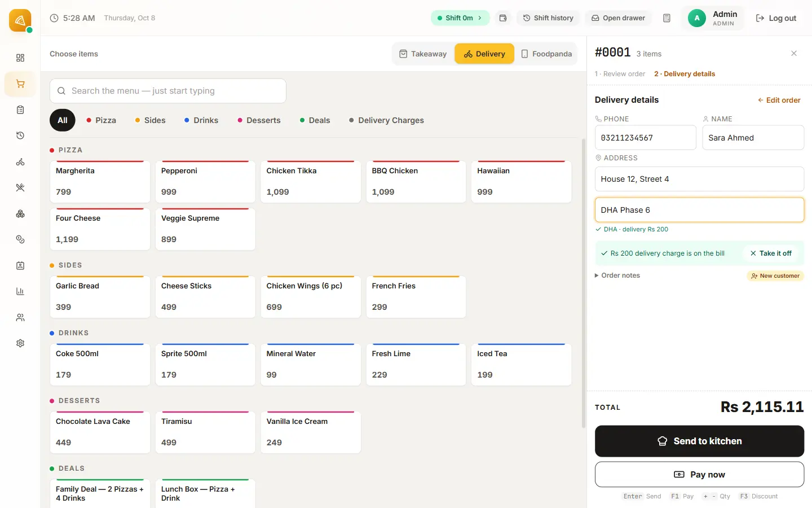Filter menu by Drinks category
812x508 pixels.
201,120
